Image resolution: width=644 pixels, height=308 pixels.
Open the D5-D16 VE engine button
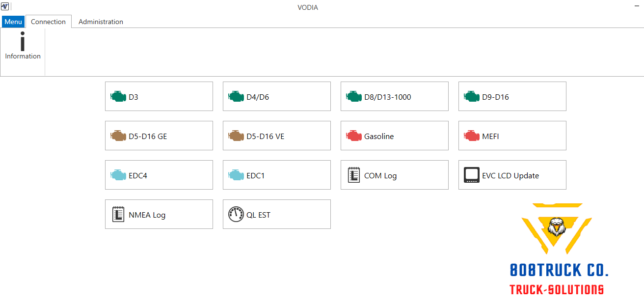point(276,136)
